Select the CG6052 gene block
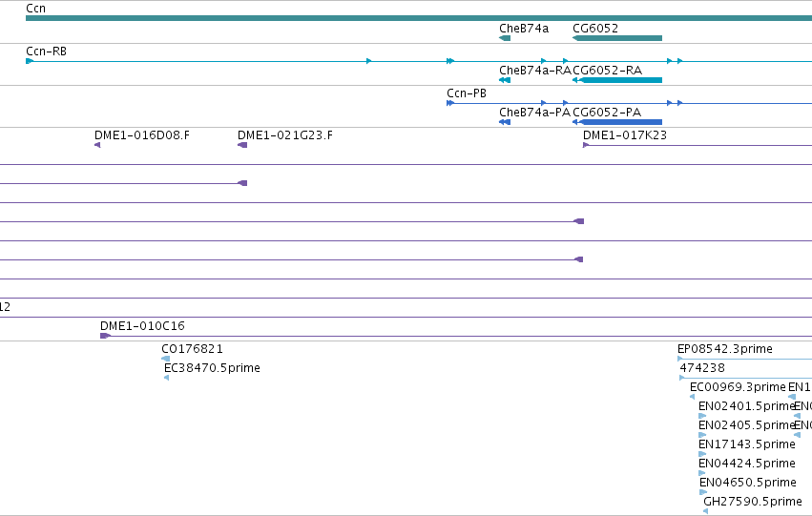This screenshot has width=812, height=516. pos(617,38)
